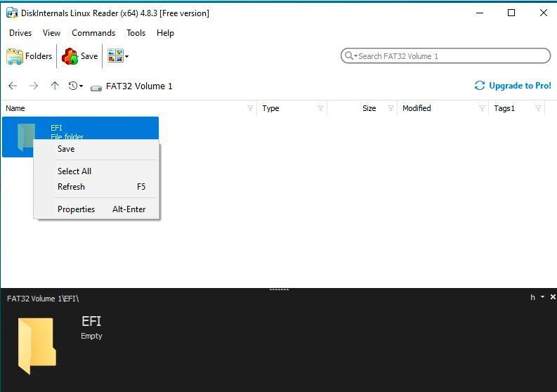Open the search magnifier options dropdown
The height and width of the screenshot is (392, 557).
[350, 55]
